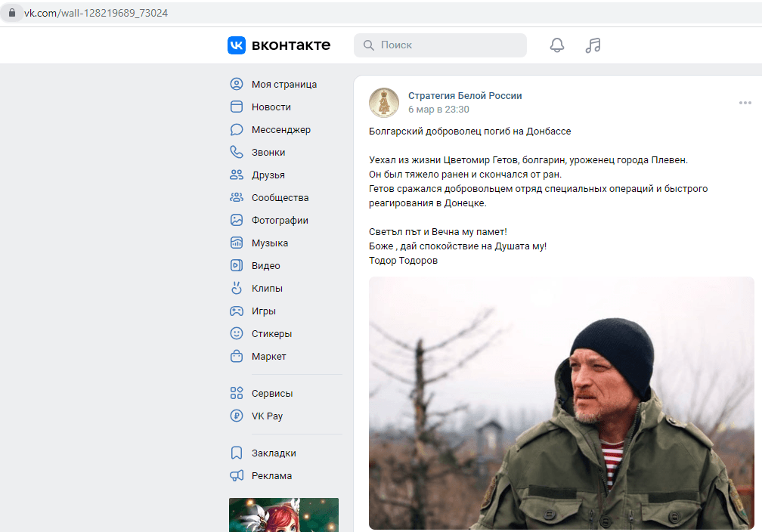Focus the Поиск search field
This screenshot has height=532, width=762.
click(440, 45)
